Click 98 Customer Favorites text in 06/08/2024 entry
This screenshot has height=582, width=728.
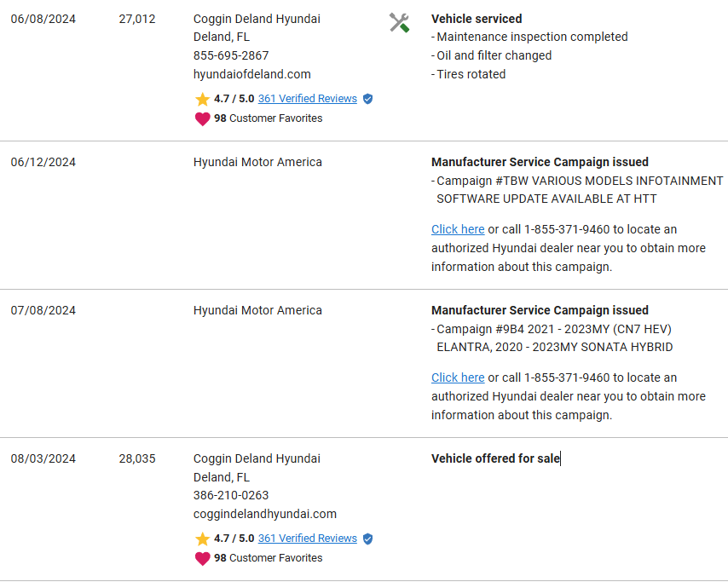pos(268,118)
